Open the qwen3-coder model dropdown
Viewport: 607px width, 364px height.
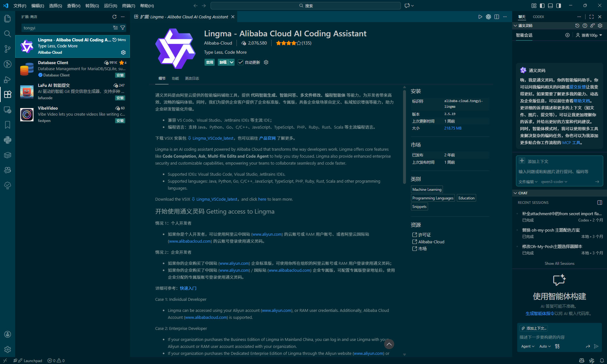[554, 182]
